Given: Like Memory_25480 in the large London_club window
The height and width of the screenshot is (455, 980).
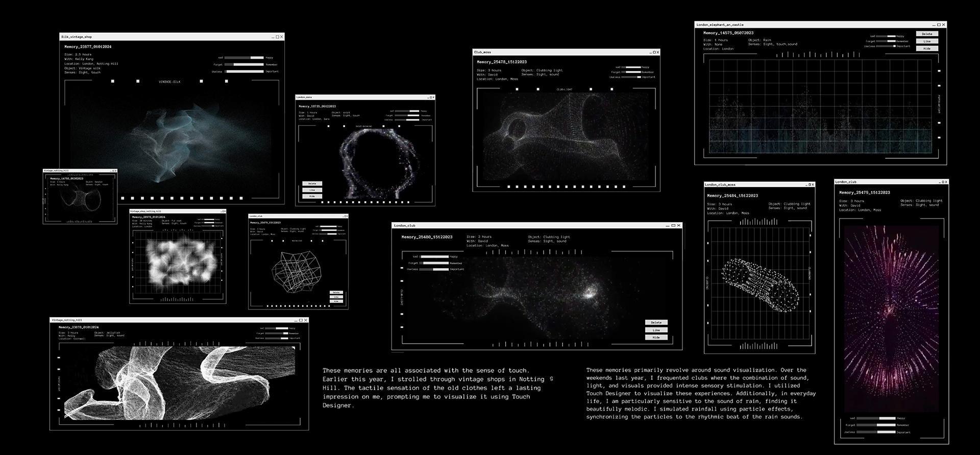Looking at the screenshot, I should (656, 330).
